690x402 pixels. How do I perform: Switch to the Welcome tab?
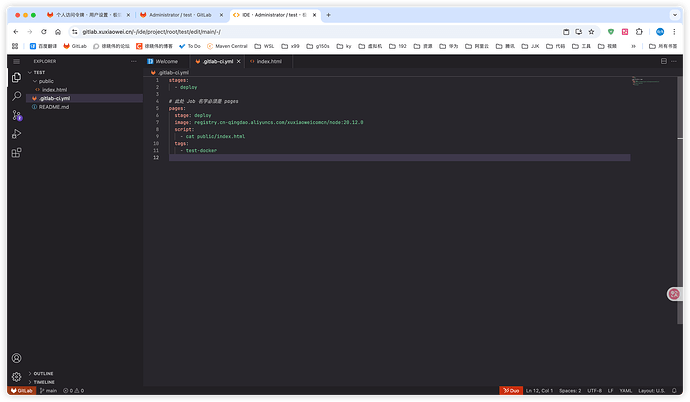pyautogui.click(x=166, y=61)
